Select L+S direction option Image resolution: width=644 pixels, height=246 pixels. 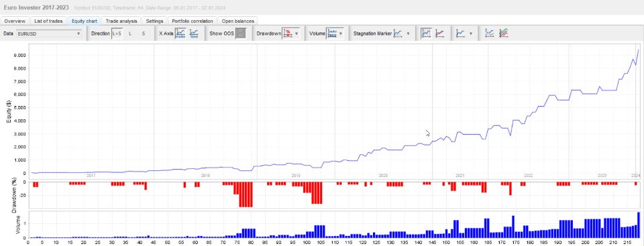click(117, 34)
